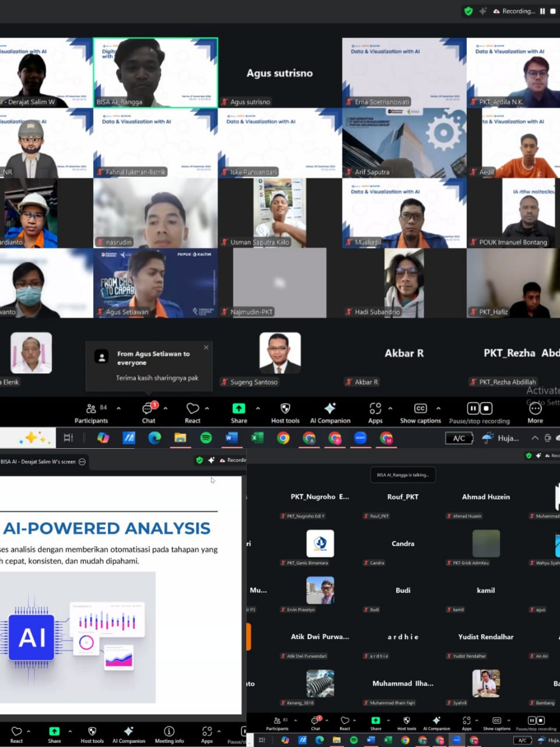This screenshot has height=747, width=560.
Task: Click green Share button in top Zoom toolbar
Action: pyautogui.click(x=239, y=413)
